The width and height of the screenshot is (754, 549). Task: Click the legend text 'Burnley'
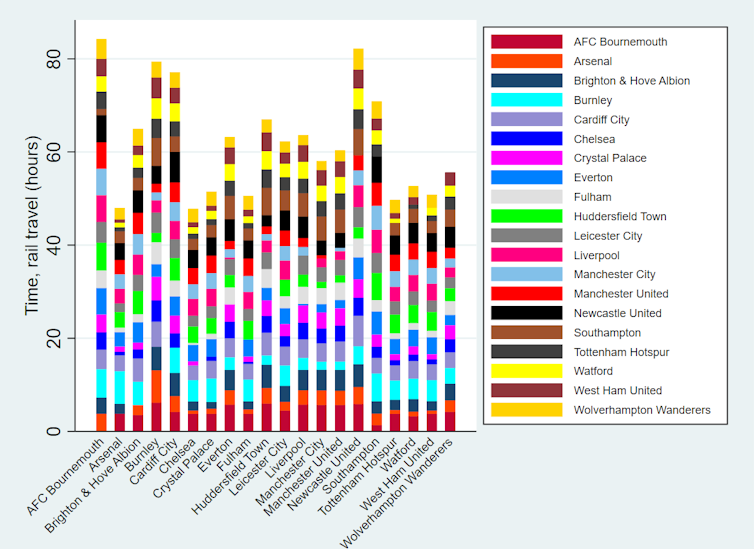pos(593,100)
